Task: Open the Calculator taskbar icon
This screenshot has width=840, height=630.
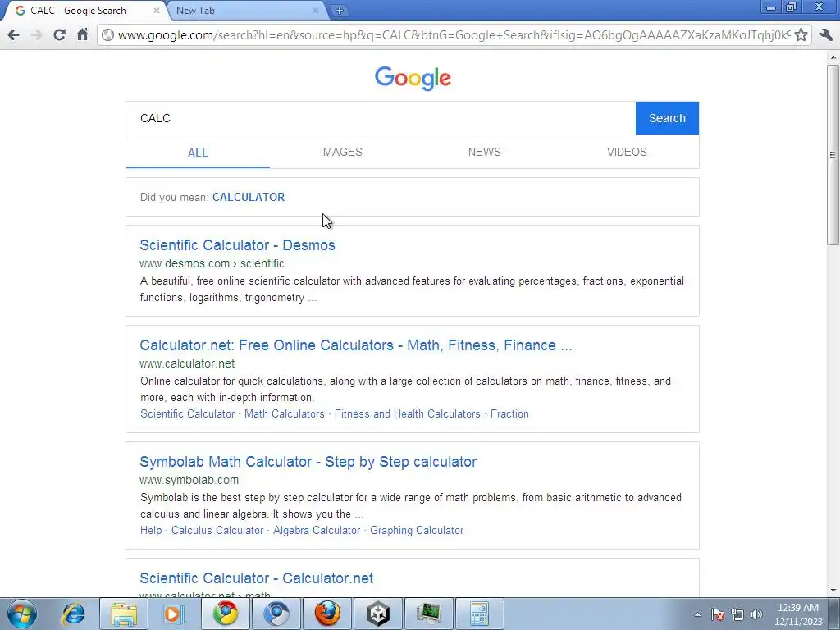Action: point(479,614)
